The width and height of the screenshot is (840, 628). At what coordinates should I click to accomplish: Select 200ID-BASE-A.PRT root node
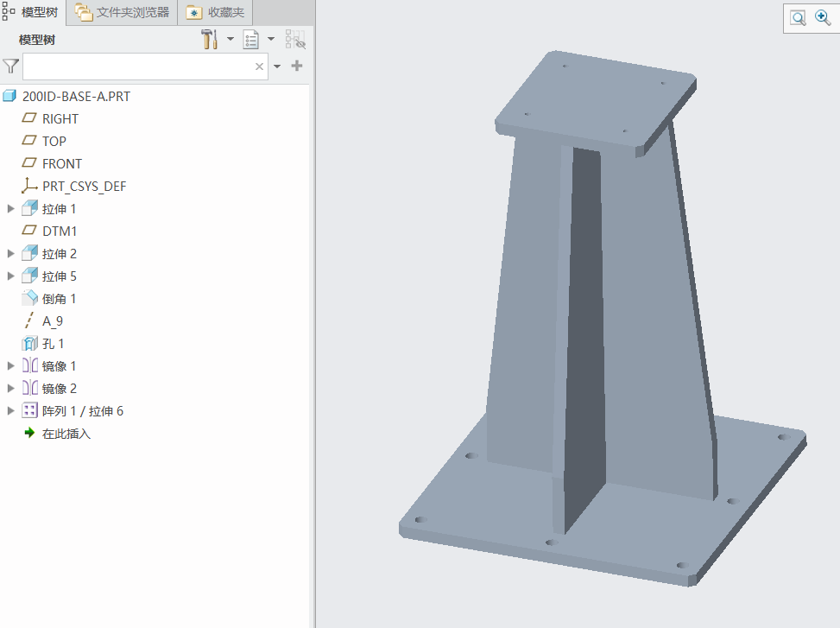(76, 97)
